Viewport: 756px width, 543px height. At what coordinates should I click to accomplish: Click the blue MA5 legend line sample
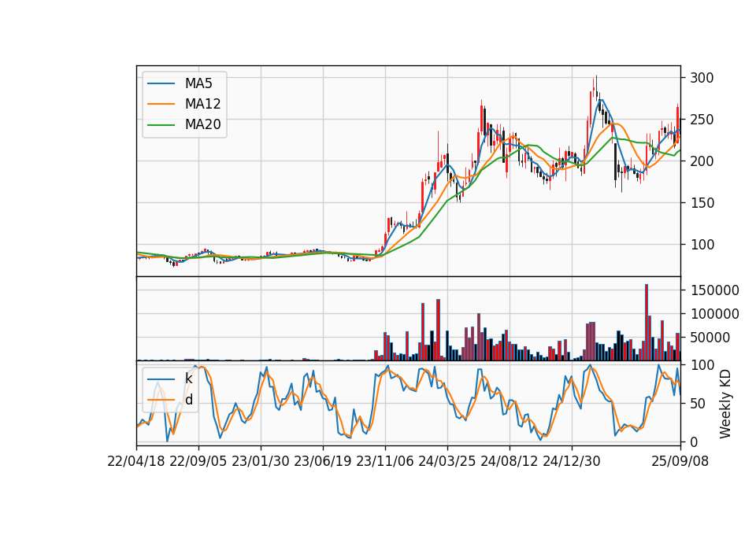point(161,83)
